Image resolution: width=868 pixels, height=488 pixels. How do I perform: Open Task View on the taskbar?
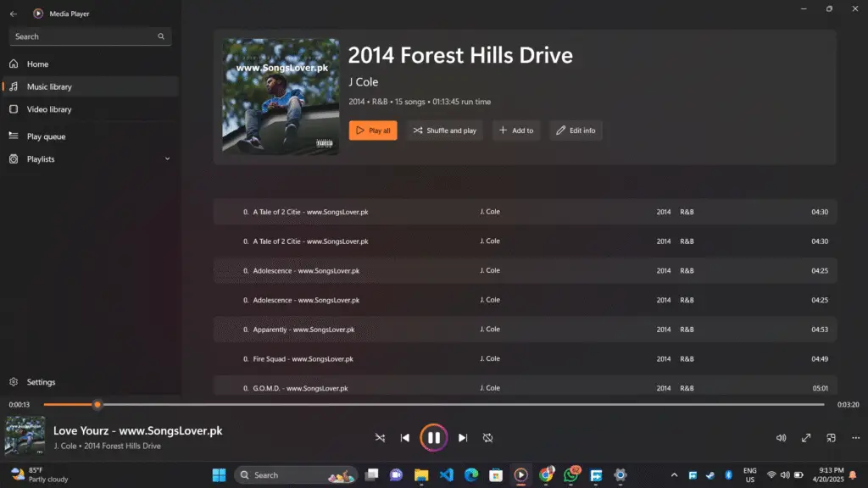tap(371, 474)
